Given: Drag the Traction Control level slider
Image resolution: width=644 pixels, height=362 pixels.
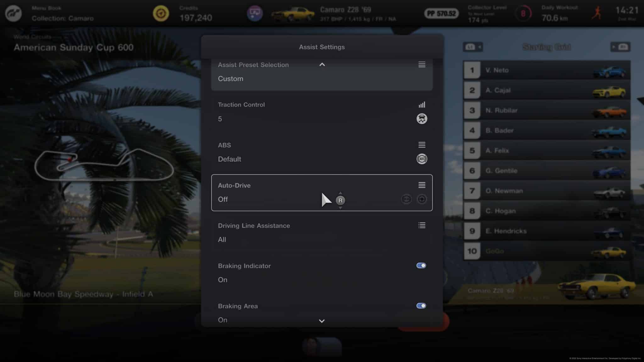Looking at the screenshot, I should 421,104.
